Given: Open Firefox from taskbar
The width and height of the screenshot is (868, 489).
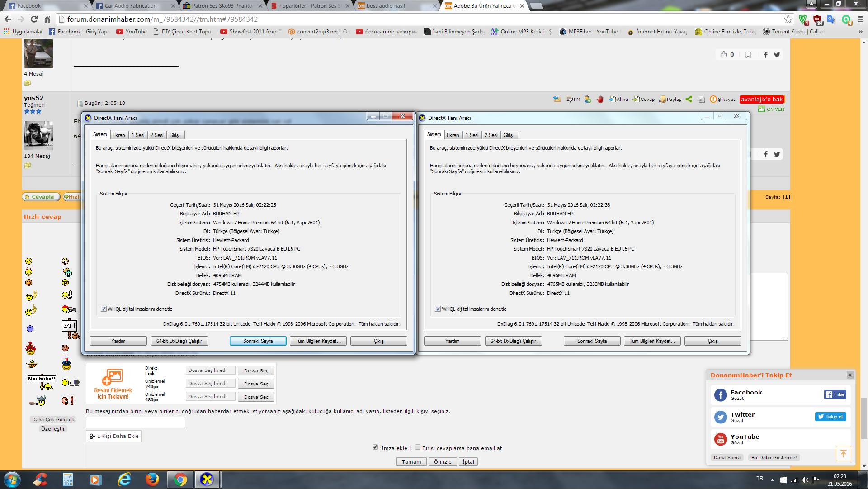Looking at the screenshot, I should click(152, 480).
